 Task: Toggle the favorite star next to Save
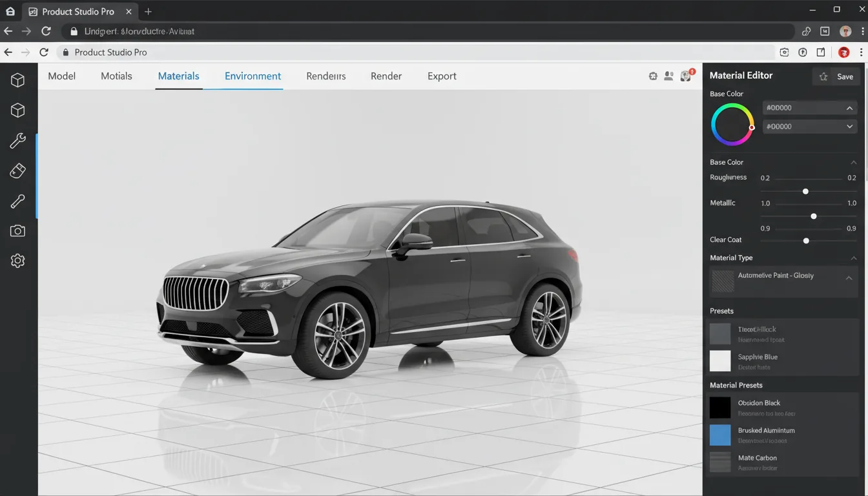coord(823,76)
